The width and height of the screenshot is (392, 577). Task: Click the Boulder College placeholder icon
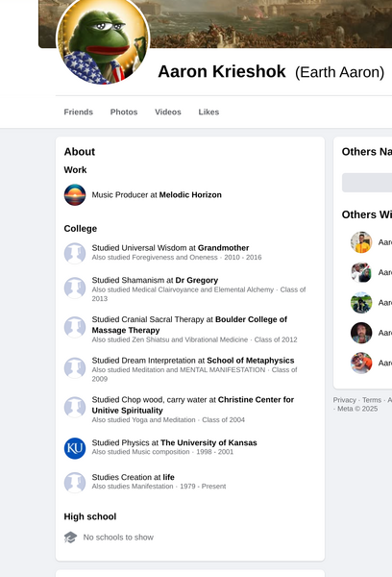tap(75, 327)
